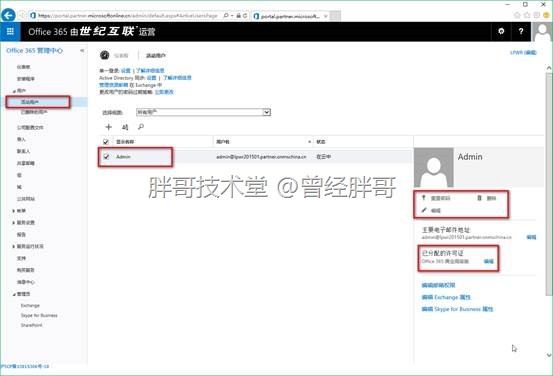
Task: Click the 编辑 Exchange 属性 link
Action: (446, 297)
